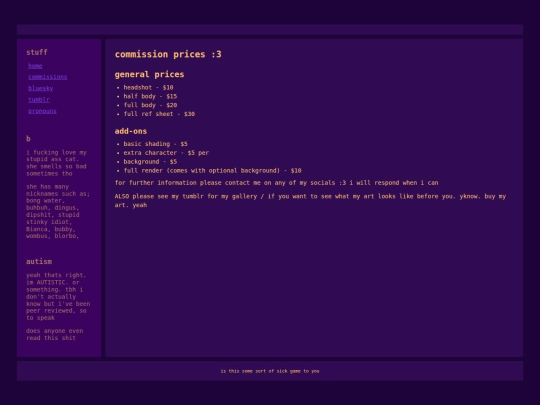Viewport: 540px width, 405px height.
Task: Click the 'she has many nicknames' paragraph
Action: tap(58, 211)
